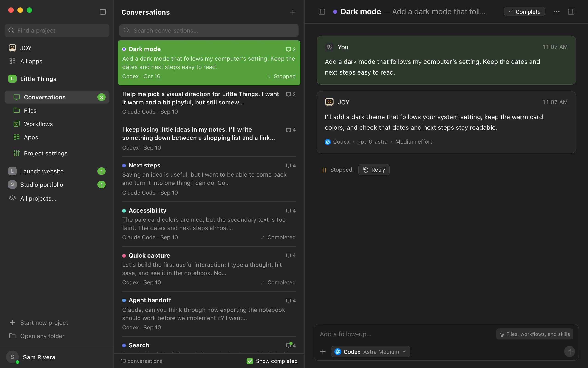Start a new conversation with the plus icon
Screen dimensions: 588x368
click(293, 12)
